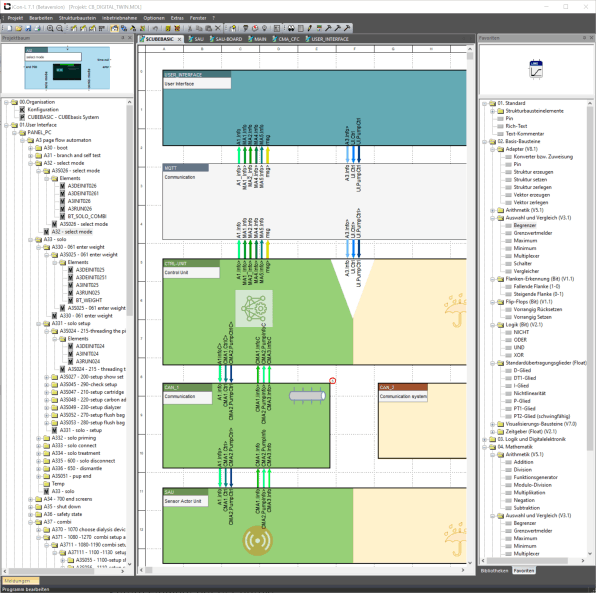Open the Strukturbaustein menu
The width and height of the screenshot is (596, 593).
77,18
